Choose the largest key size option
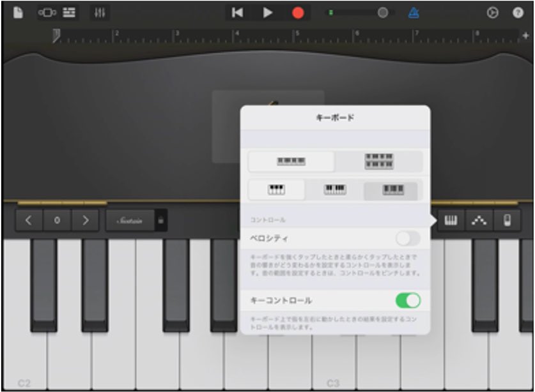 276,190
